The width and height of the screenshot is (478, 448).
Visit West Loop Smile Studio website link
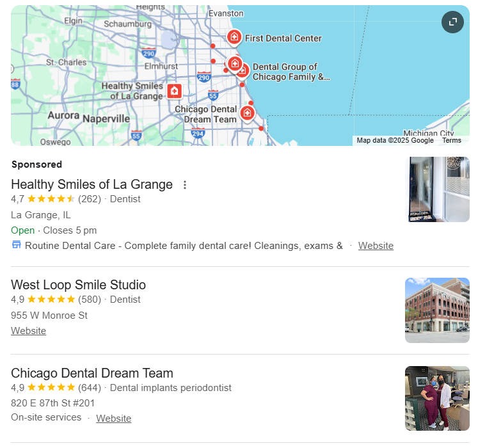(x=28, y=331)
